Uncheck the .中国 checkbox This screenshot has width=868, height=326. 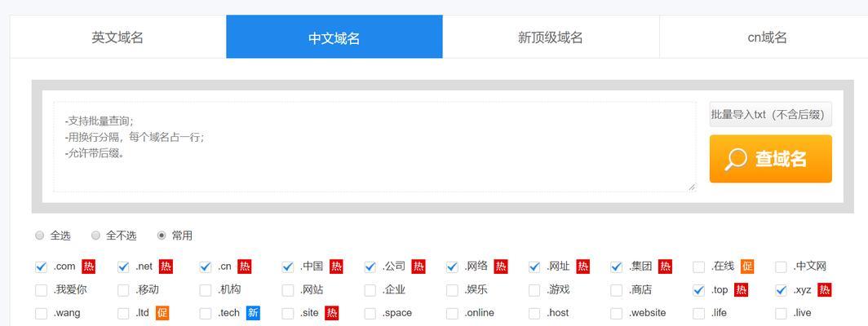[x=288, y=267]
